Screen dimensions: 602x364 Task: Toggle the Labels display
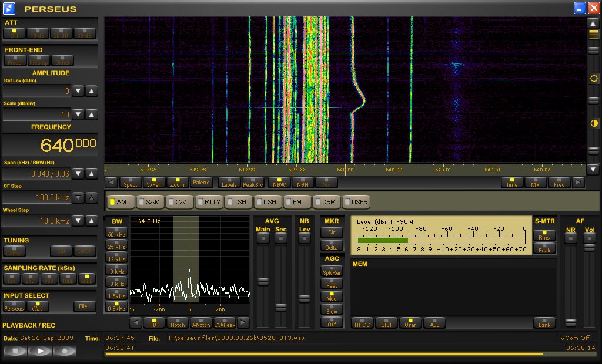point(229,183)
